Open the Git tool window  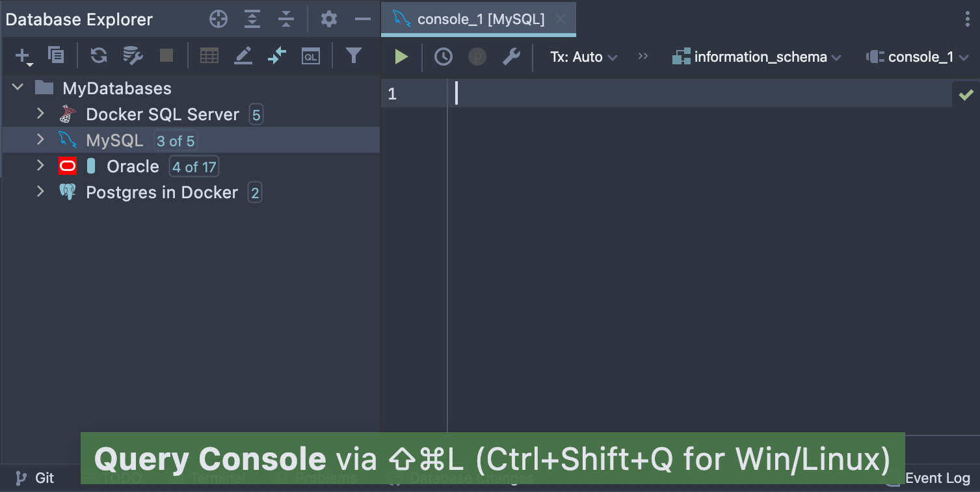35,478
